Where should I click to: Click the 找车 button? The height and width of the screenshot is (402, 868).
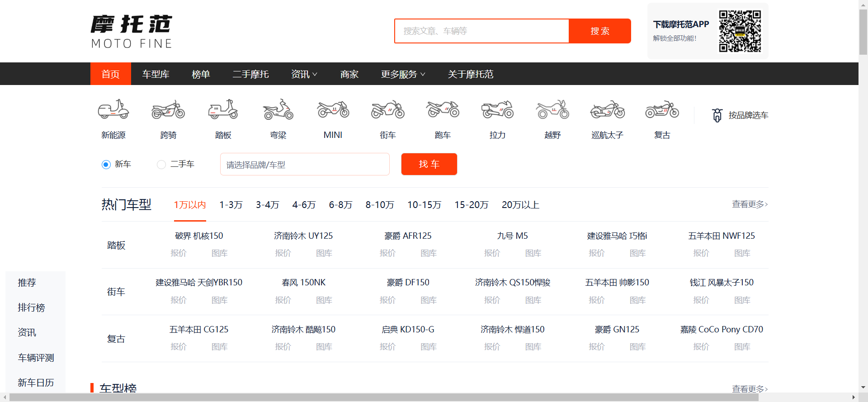429,164
